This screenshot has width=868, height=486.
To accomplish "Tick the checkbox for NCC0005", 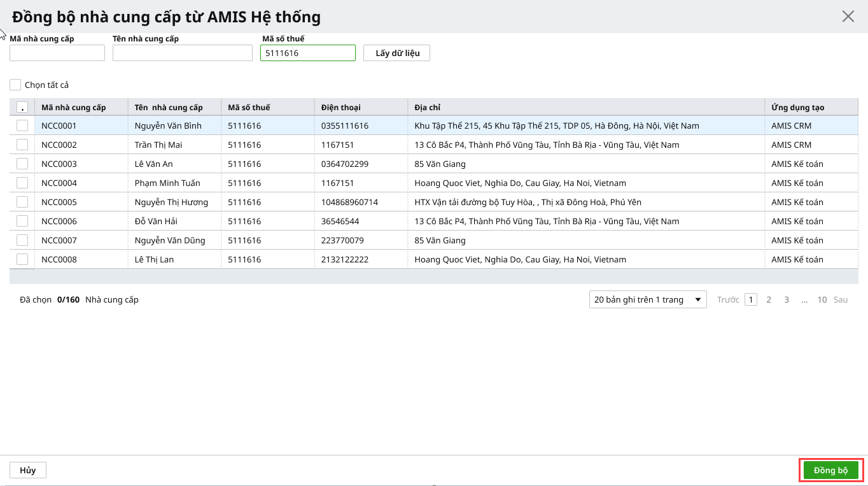I will click(x=22, y=202).
